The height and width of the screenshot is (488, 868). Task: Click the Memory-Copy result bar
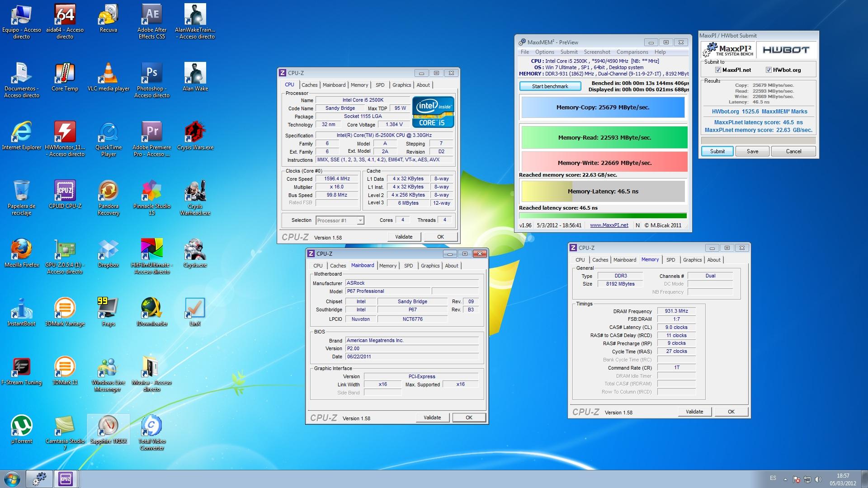pos(603,108)
